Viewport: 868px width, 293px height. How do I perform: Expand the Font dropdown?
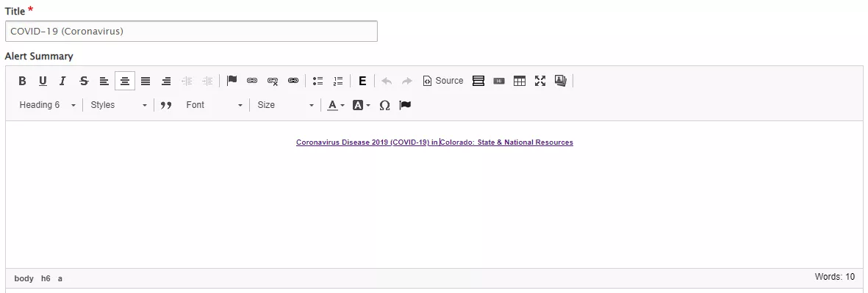click(214, 105)
